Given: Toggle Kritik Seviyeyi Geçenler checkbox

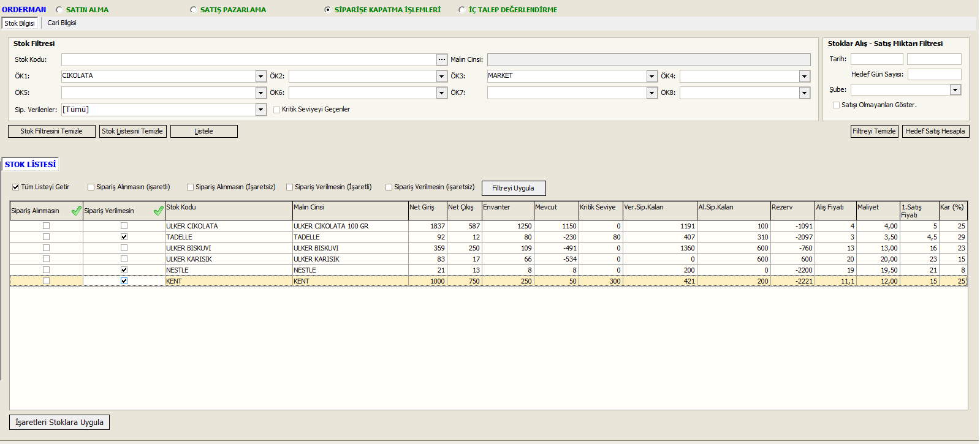Looking at the screenshot, I should 277,110.
